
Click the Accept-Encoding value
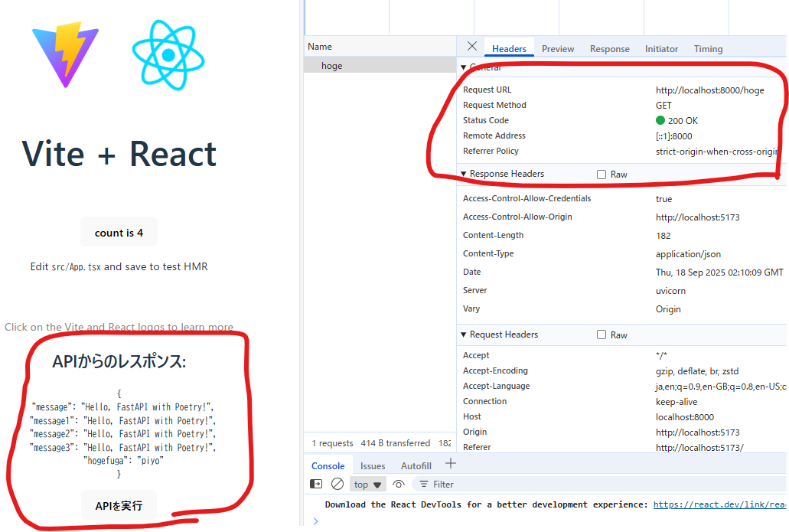click(697, 371)
